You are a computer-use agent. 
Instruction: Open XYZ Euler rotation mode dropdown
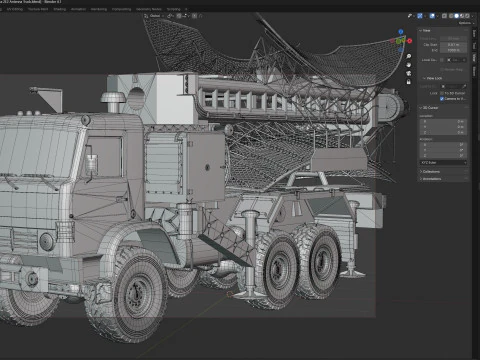point(443,163)
